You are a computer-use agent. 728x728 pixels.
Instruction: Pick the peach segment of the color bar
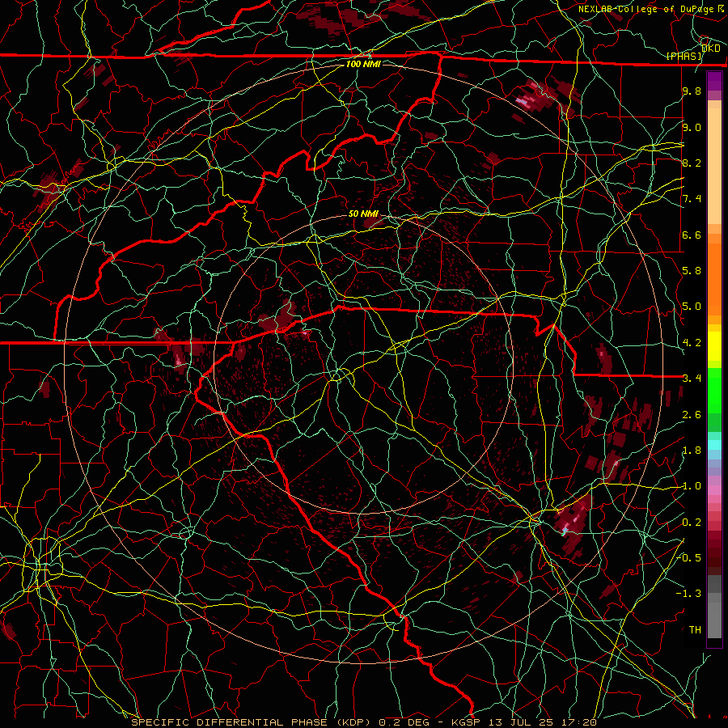714,166
